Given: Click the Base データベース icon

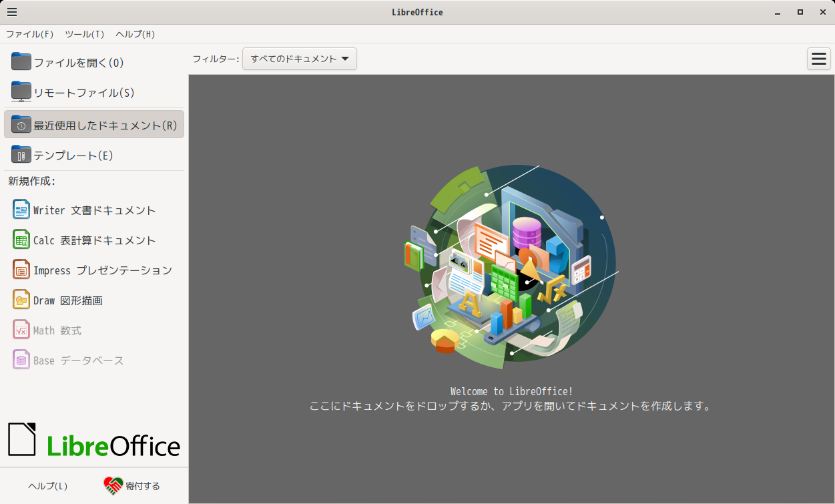Looking at the screenshot, I should (x=21, y=360).
